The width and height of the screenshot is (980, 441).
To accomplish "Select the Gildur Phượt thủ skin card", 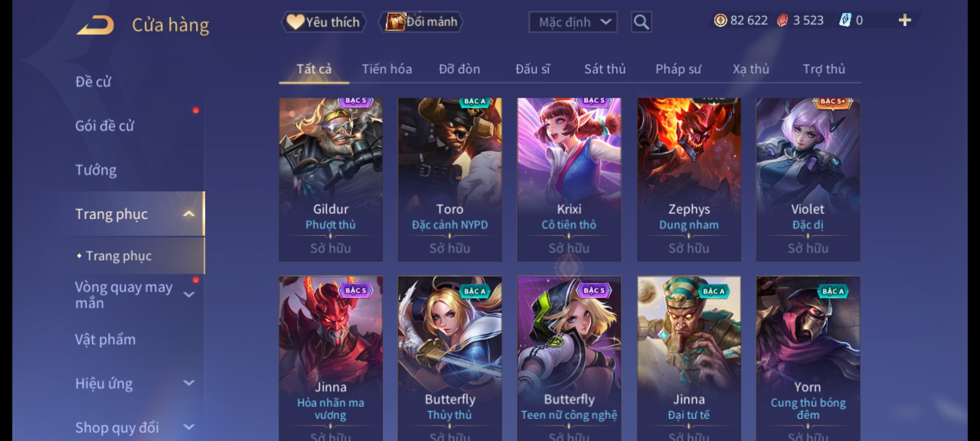I will 331,180.
